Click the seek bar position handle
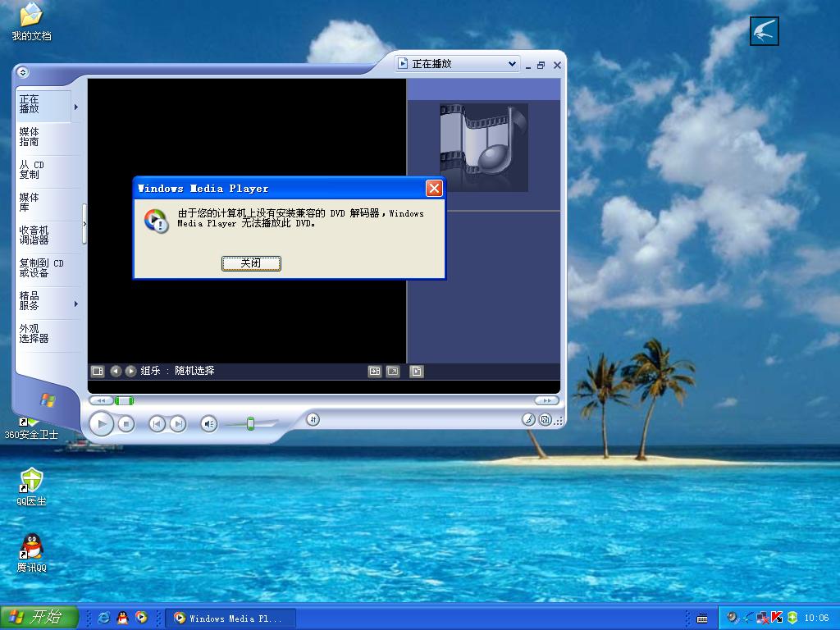The image size is (840, 630). 124,400
